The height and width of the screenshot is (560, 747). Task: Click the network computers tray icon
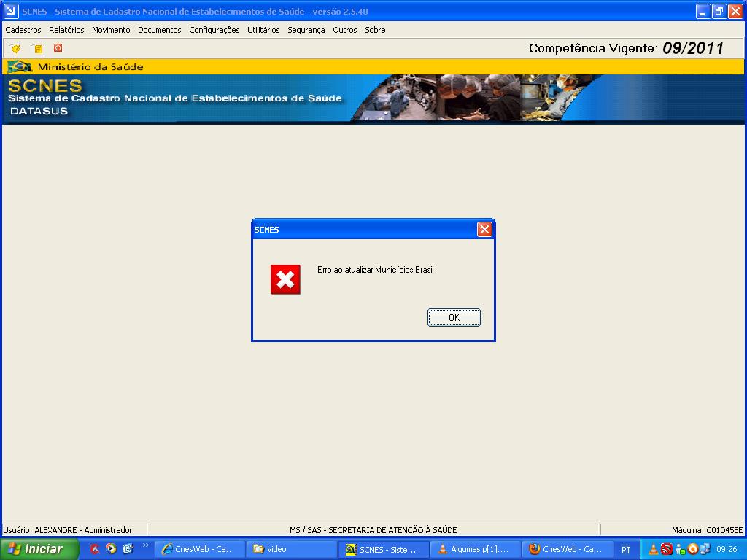pyautogui.click(x=705, y=549)
